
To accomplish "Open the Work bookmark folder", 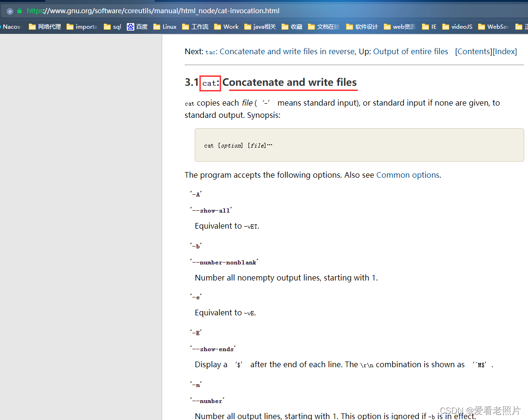I will [x=226, y=26].
